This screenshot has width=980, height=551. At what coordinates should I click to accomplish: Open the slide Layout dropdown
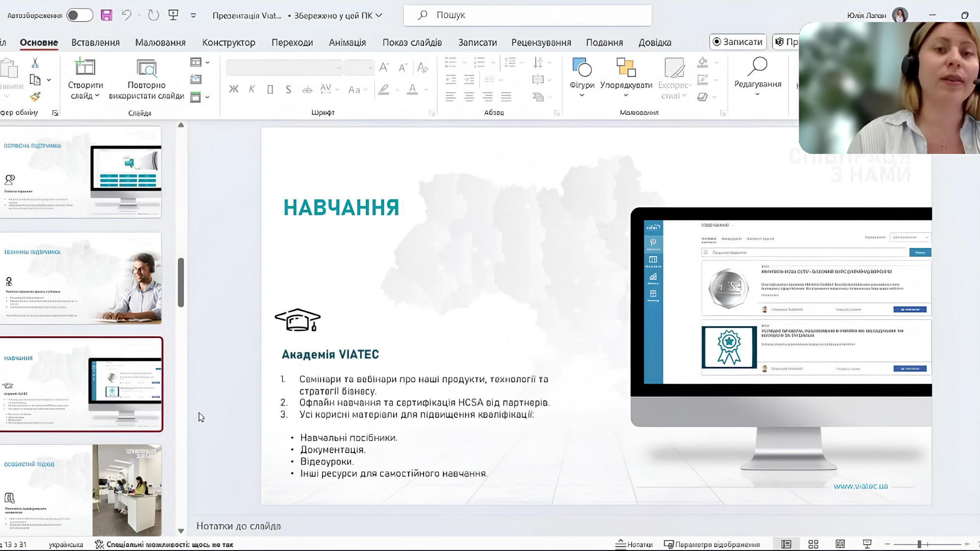(200, 62)
